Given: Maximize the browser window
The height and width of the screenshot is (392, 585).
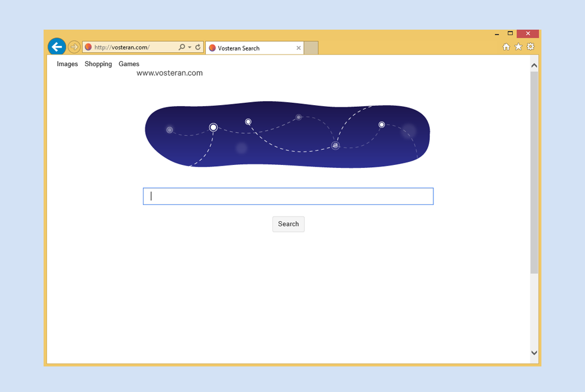Looking at the screenshot, I should tap(510, 34).
